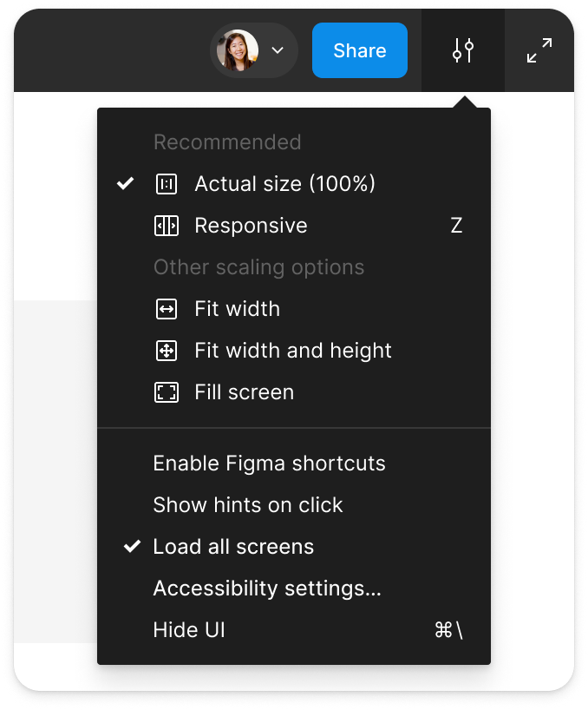
Task: Disable Load all screens
Action: (232, 546)
